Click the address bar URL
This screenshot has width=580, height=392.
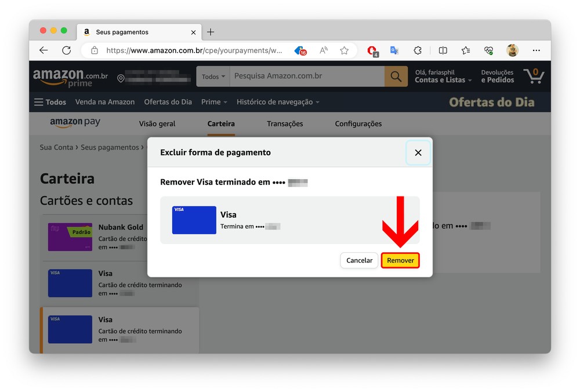[x=194, y=50]
